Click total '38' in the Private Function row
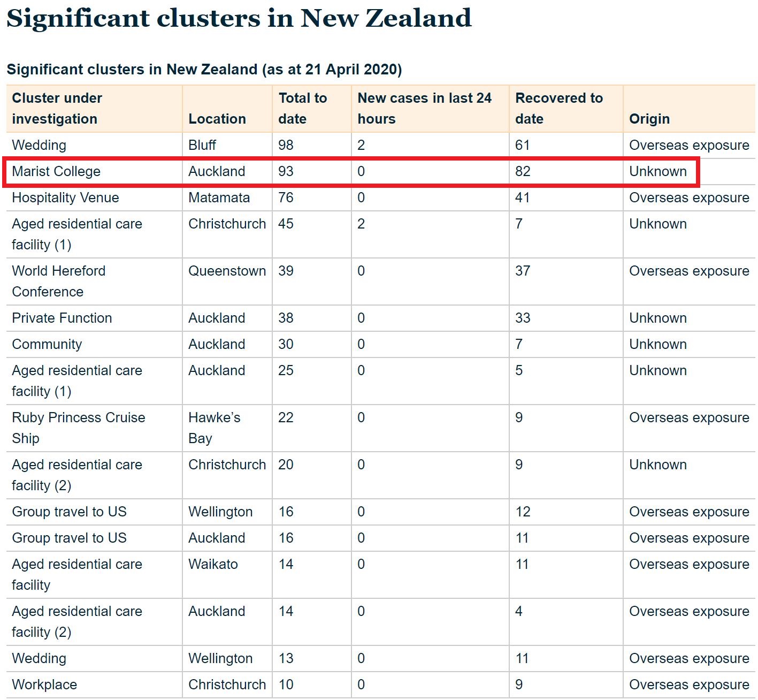This screenshot has height=700, width=758. [286, 318]
